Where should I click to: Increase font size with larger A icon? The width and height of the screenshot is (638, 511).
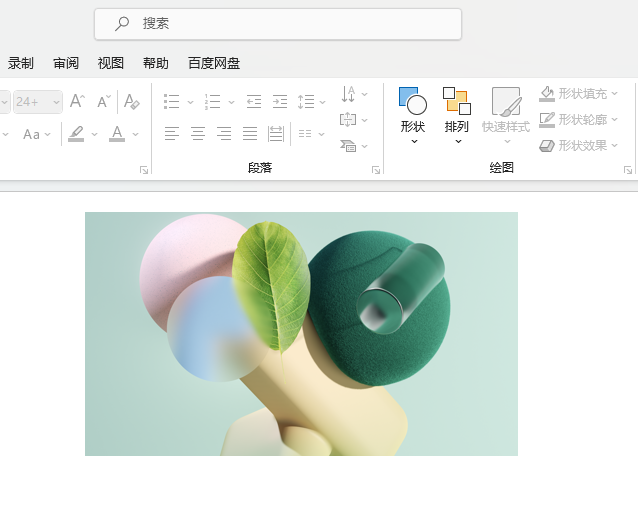(x=77, y=101)
